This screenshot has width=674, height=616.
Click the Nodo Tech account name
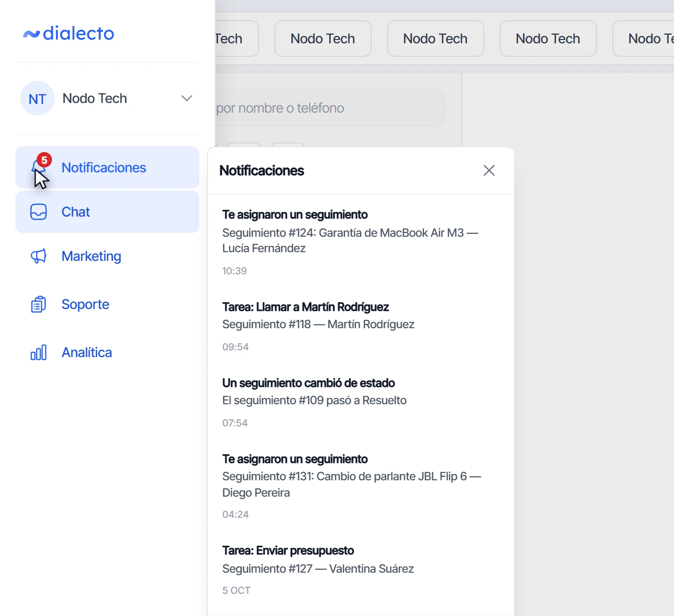click(95, 98)
